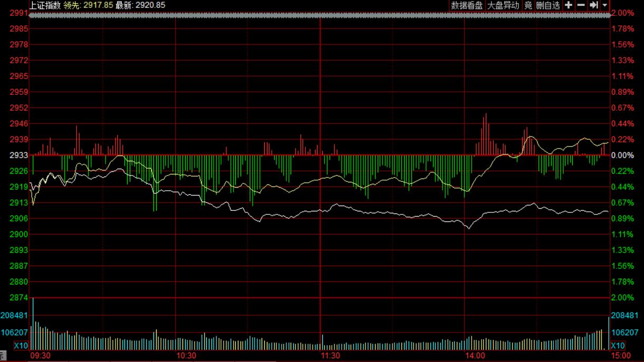Viewport: 644px width, 362px height.
Task: Click the minus zoom-out icon
Action: 581,5
